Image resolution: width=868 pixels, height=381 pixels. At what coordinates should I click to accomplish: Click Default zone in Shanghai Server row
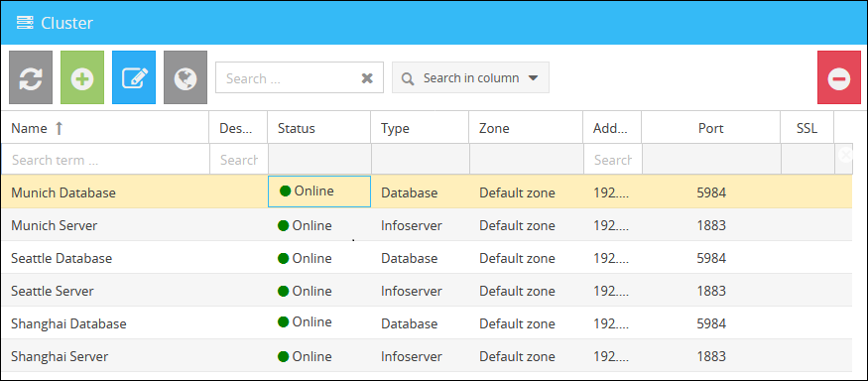pos(517,356)
